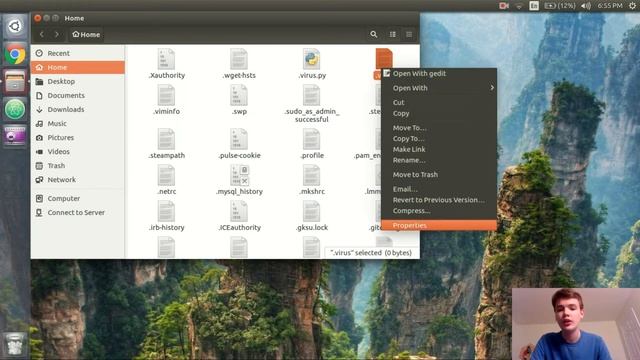Image resolution: width=640 pixels, height=360 pixels.
Task: Click the recording indicator in top panel
Action: point(504,6)
